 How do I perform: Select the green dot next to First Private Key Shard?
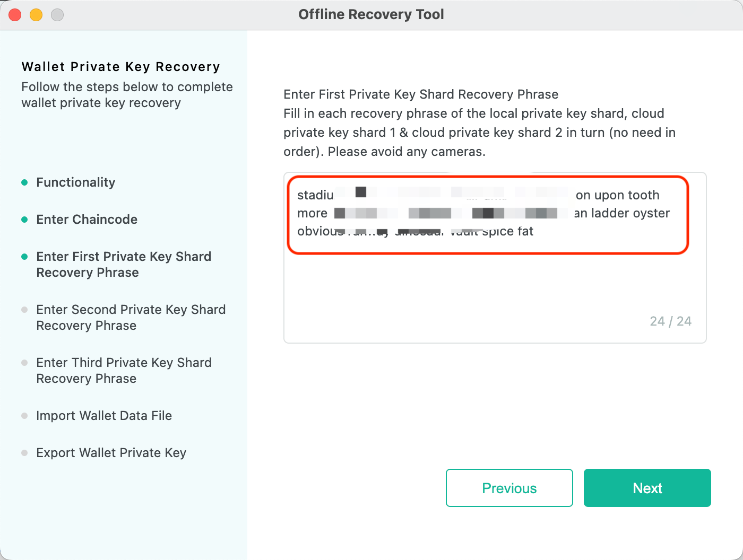pos(24,257)
